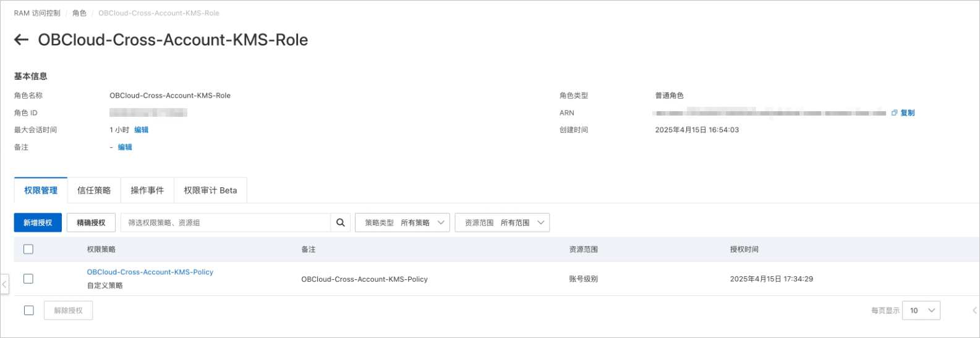This screenshot has height=338, width=980.
Task: Tick the header select-all checkbox
Action: (x=28, y=249)
